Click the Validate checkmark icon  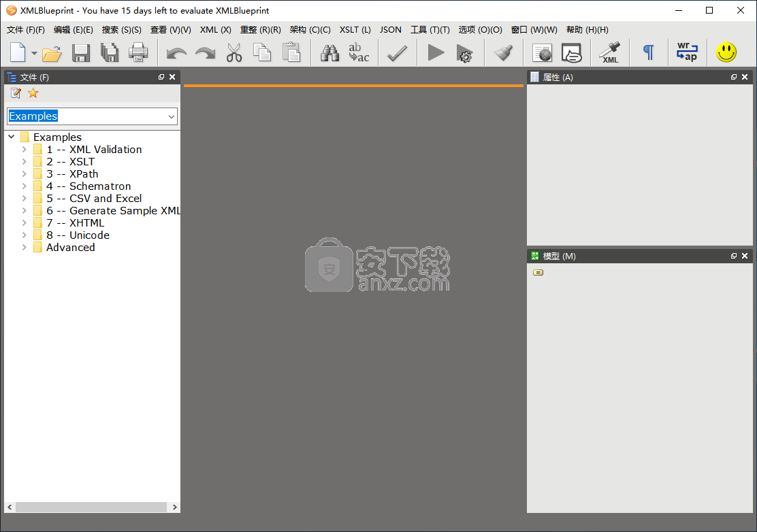click(x=398, y=53)
